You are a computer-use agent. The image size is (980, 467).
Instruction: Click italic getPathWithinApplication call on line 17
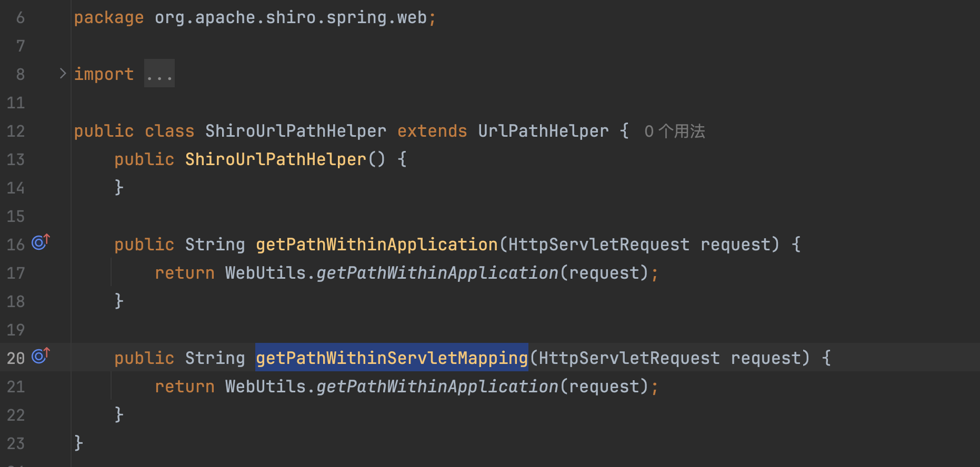coord(437,273)
